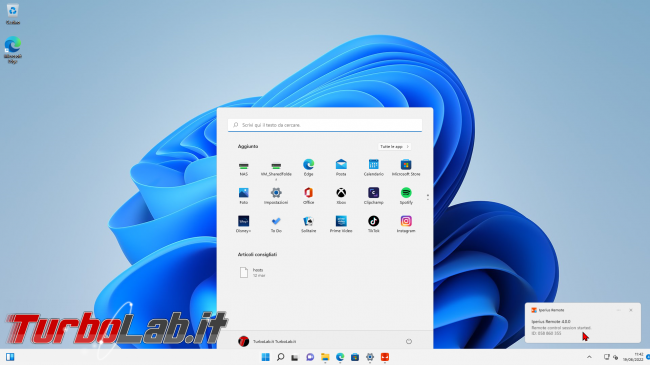650x365 pixels.
Task: Open taskbar Search magnifier
Action: tap(280, 357)
